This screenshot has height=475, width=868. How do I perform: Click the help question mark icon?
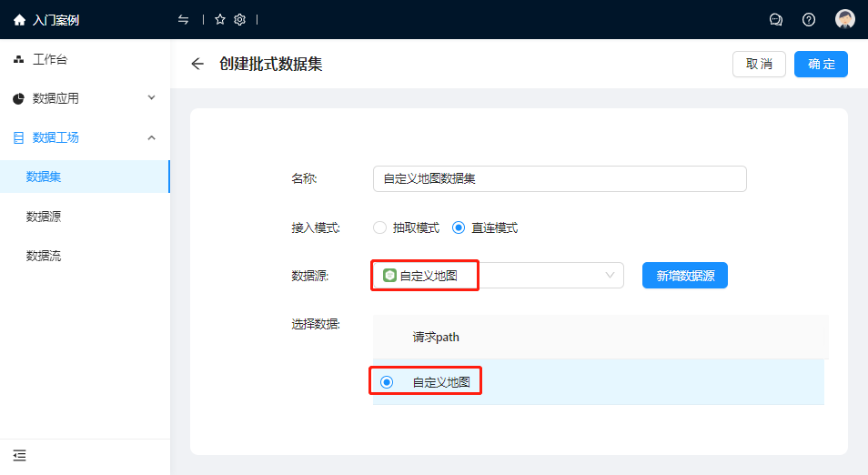point(809,20)
